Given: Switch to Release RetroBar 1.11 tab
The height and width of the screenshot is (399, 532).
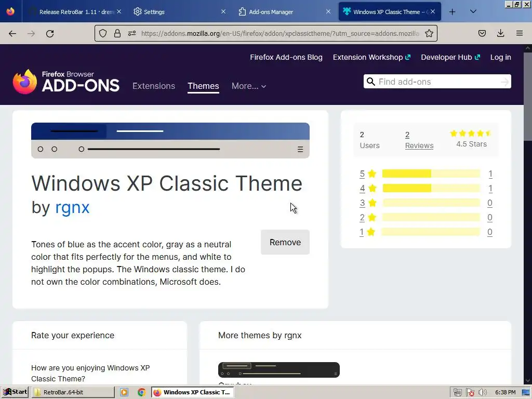Looking at the screenshot, I should pos(75,11).
